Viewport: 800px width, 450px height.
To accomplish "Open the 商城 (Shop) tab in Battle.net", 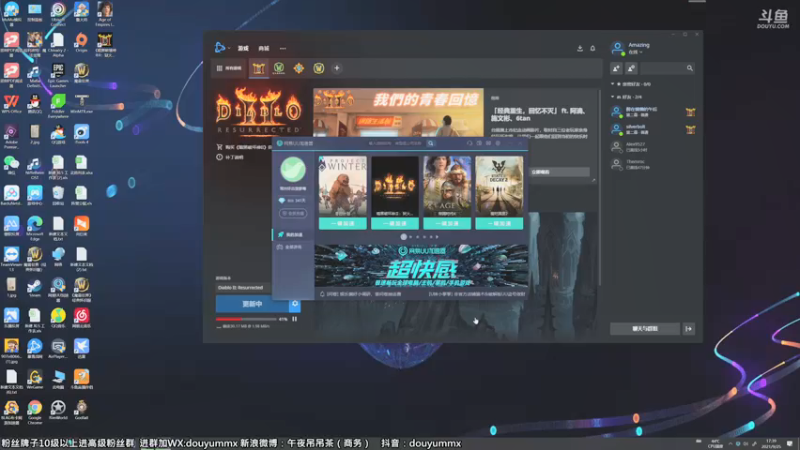I will (x=264, y=48).
